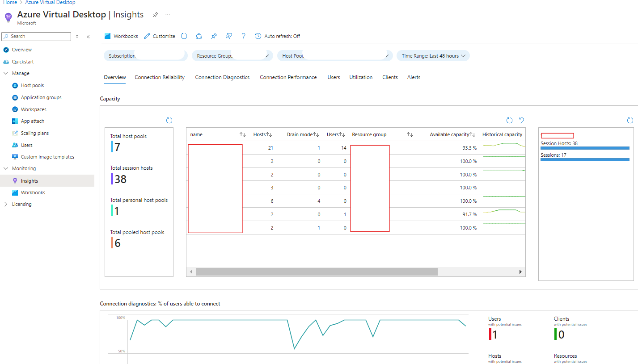Click the undo arrow above the host pool table
638x364 pixels.
click(521, 120)
